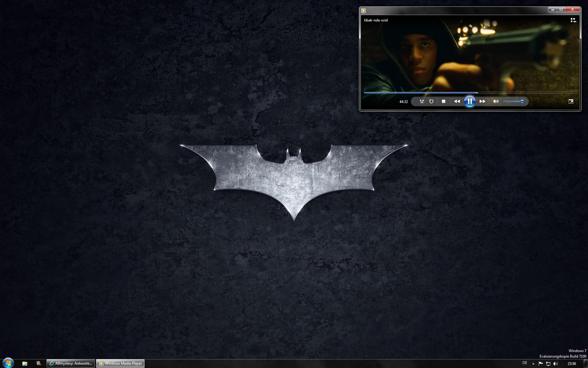The height and width of the screenshot is (368, 588).
Task: Minimize the Media Player window
Action: [x=552, y=10]
